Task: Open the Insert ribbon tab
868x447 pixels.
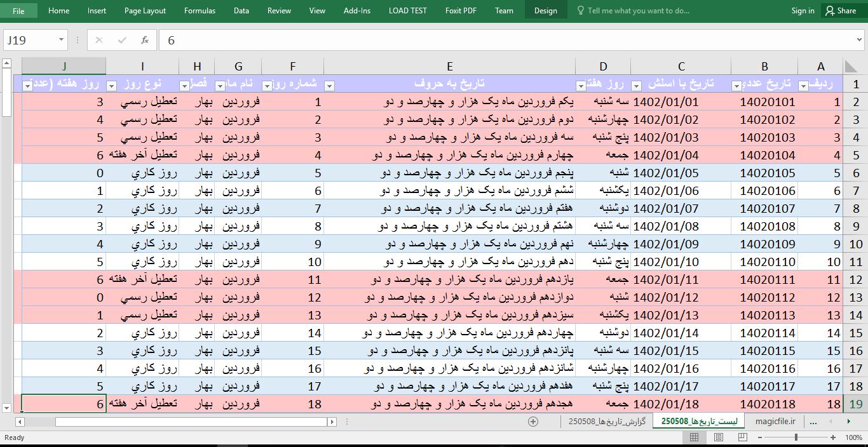Action: 97,11
